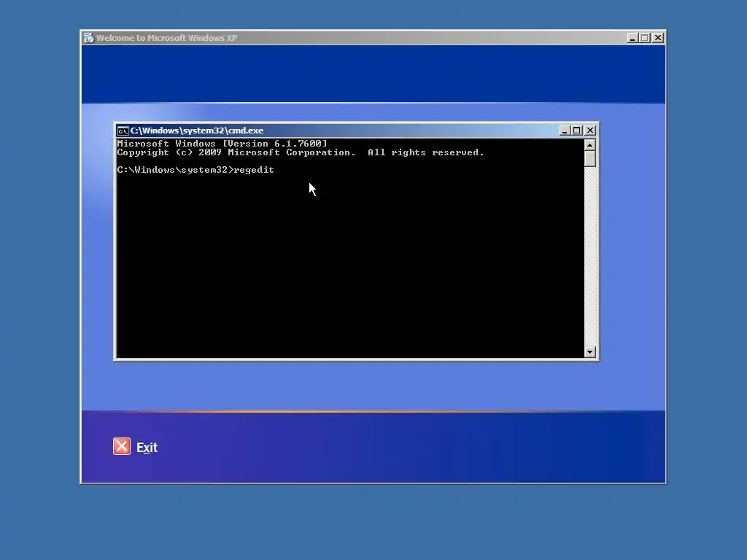Screen dimensions: 747x560
Task: Click the cmd scrollbar thumb
Action: pyautogui.click(x=589, y=159)
